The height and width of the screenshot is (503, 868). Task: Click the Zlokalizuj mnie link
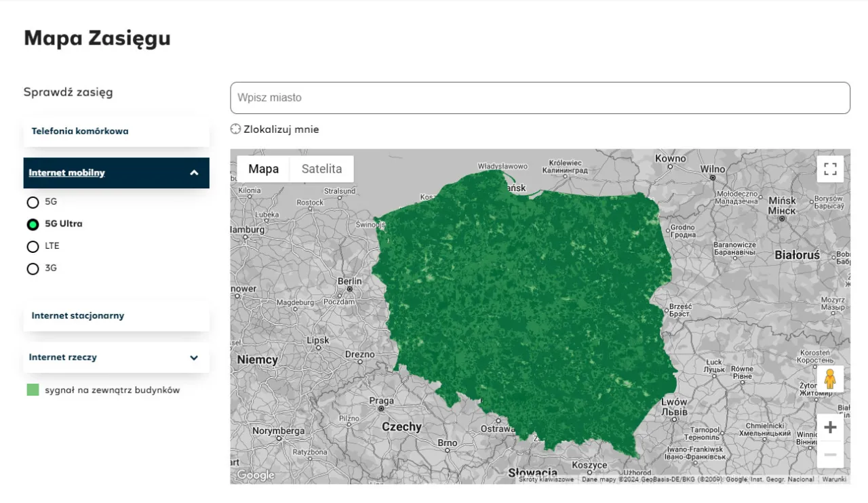click(281, 129)
